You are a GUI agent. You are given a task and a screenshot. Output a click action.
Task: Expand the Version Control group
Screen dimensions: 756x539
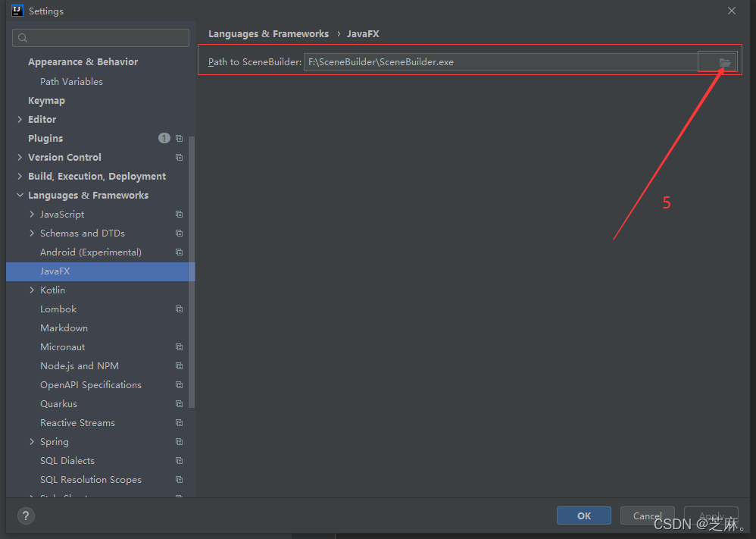[x=20, y=158]
